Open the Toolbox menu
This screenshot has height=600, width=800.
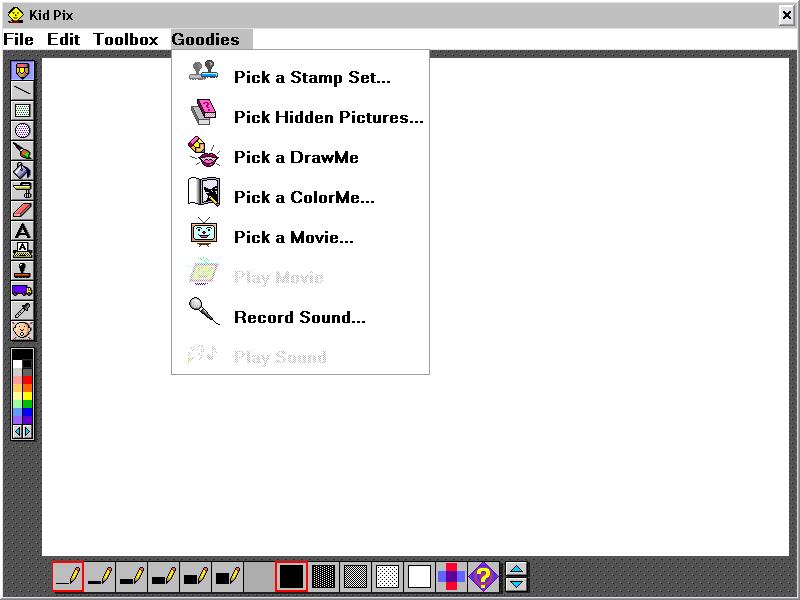point(126,39)
